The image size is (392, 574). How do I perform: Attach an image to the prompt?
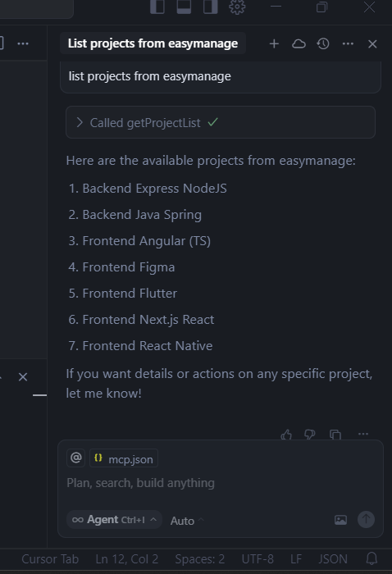(x=340, y=520)
